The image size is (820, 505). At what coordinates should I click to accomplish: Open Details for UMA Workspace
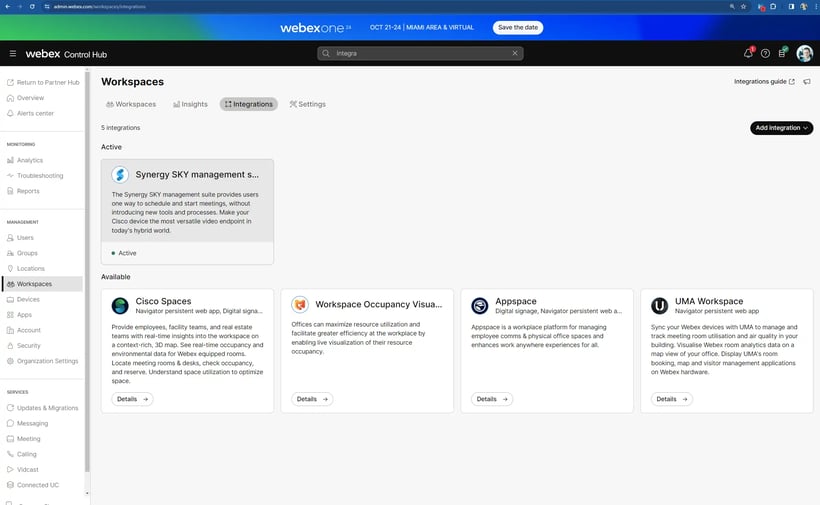click(x=672, y=399)
